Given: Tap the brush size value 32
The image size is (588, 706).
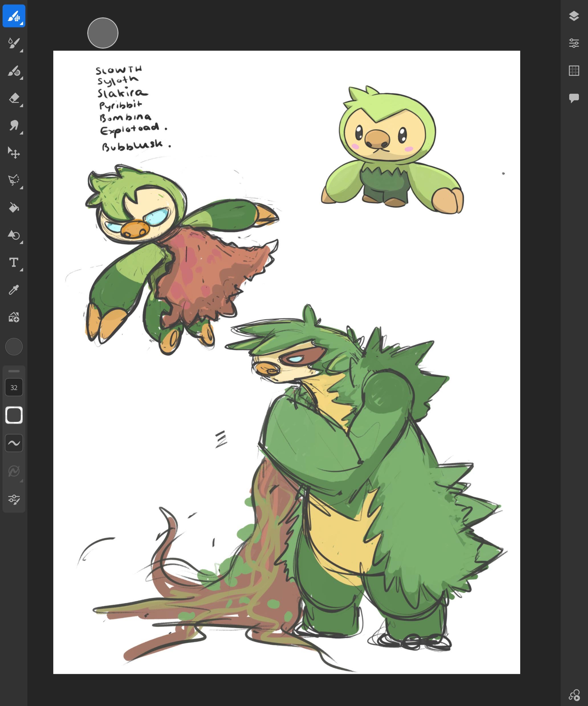Looking at the screenshot, I should (14, 387).
